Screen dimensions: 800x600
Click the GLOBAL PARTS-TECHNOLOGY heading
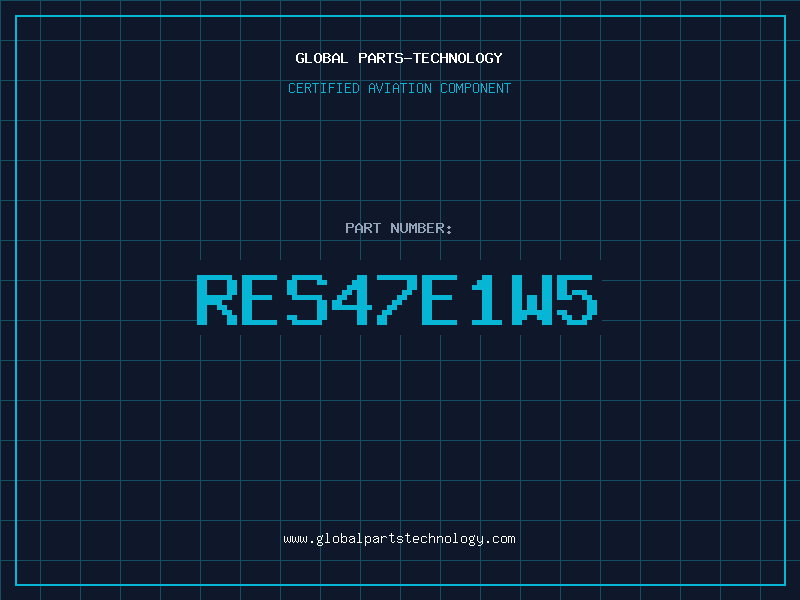(x=399, y=58)
